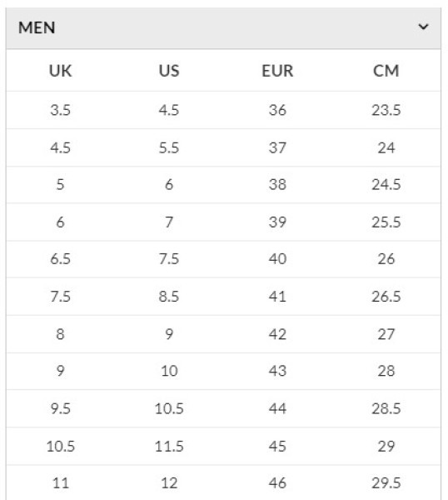Select the UK column header
This screenshot has height=500, width=448.
[61, 71]
